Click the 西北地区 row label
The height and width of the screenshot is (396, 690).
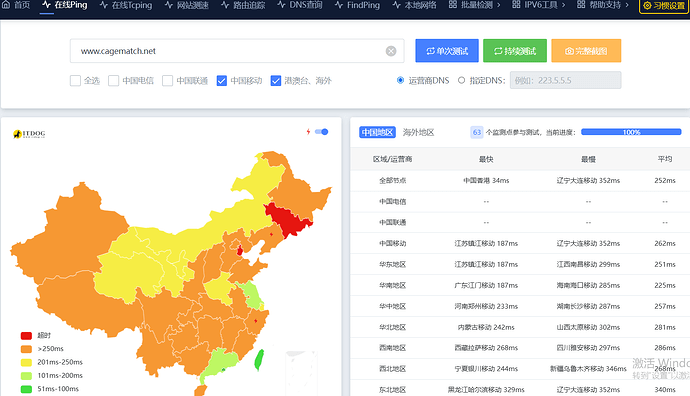point(393,369)
